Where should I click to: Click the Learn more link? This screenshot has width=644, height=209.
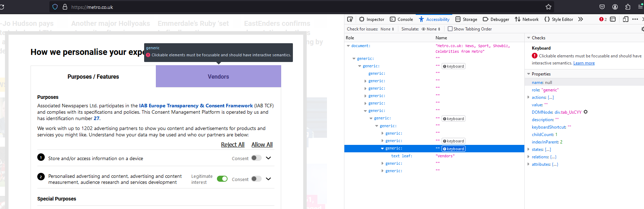pyautogui.click(x=584, y=63)
